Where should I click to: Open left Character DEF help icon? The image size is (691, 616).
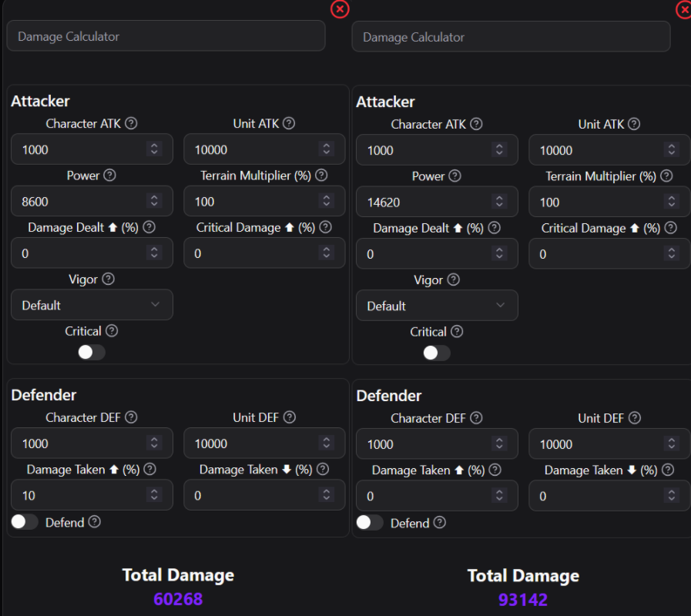tap(131, 417)
